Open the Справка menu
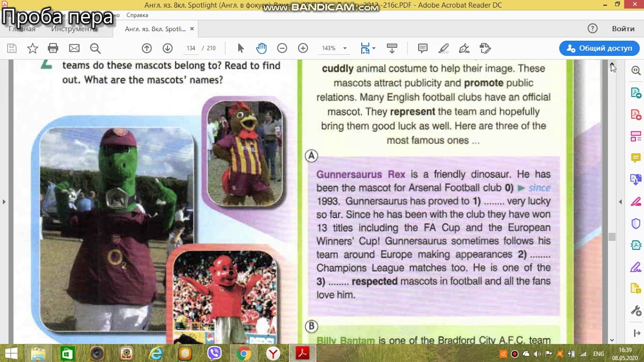Screen dimensions: 644x362 coord(137,16)
